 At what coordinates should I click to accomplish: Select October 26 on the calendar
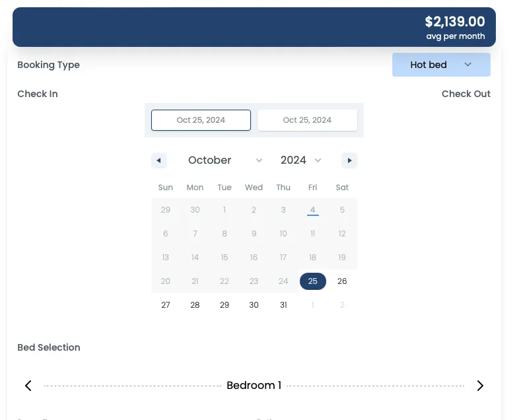(342, 281)
